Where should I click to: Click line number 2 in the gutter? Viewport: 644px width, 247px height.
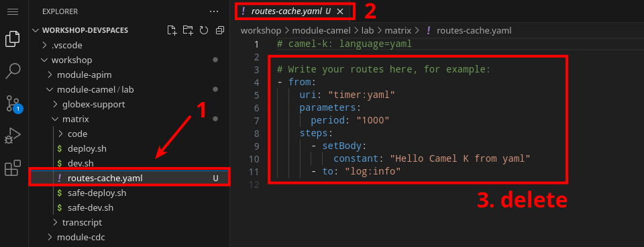click(x=257, y=56)
